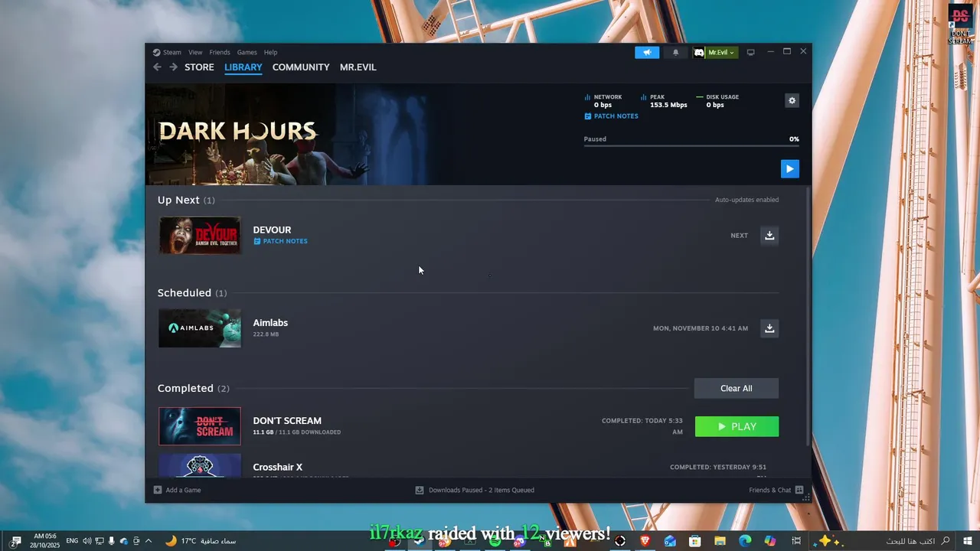Image resolution: width=980 pixels, height=551 pixels.
Task: Open the Crosshair X entry
Action: point(469,467)
